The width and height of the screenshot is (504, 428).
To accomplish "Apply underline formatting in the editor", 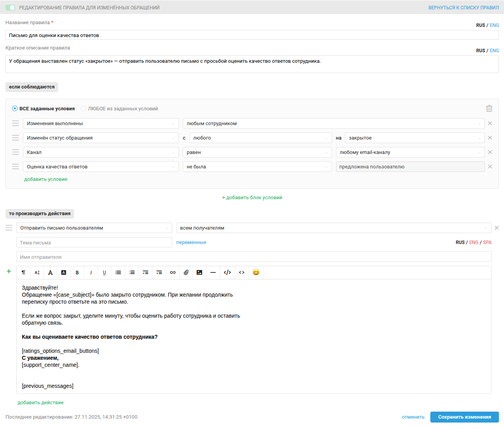I will point(104,272).
